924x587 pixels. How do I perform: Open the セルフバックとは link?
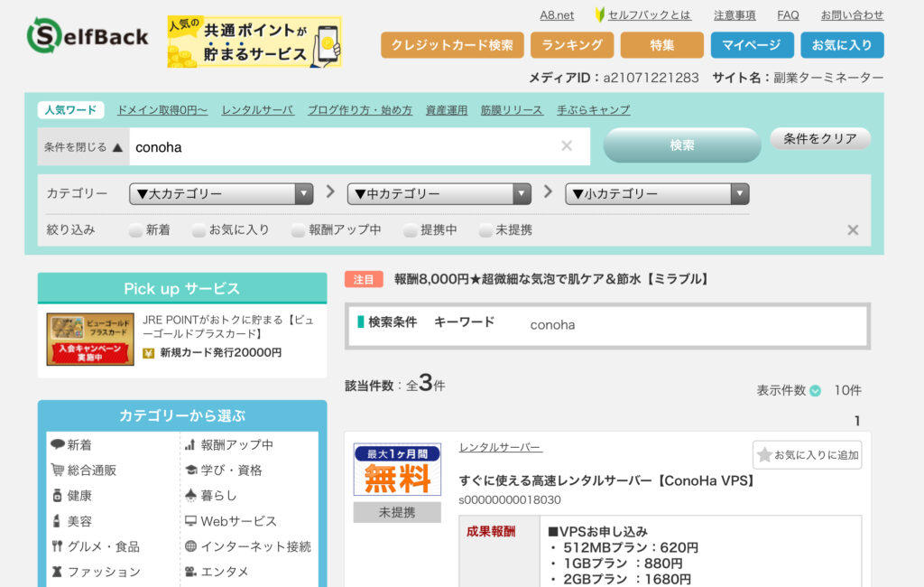click(649, 15)
